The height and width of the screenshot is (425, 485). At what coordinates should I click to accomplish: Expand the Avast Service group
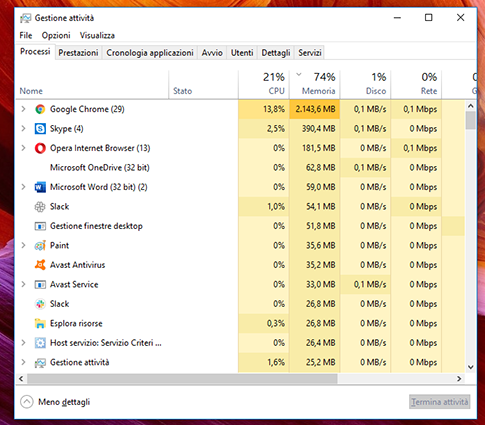23,284
